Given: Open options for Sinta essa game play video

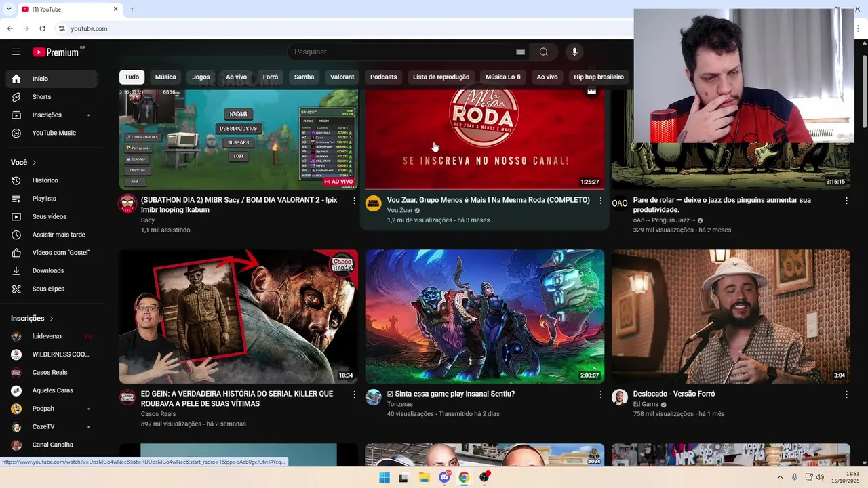Looking at the screenshot, I should (x=600, y=394).
